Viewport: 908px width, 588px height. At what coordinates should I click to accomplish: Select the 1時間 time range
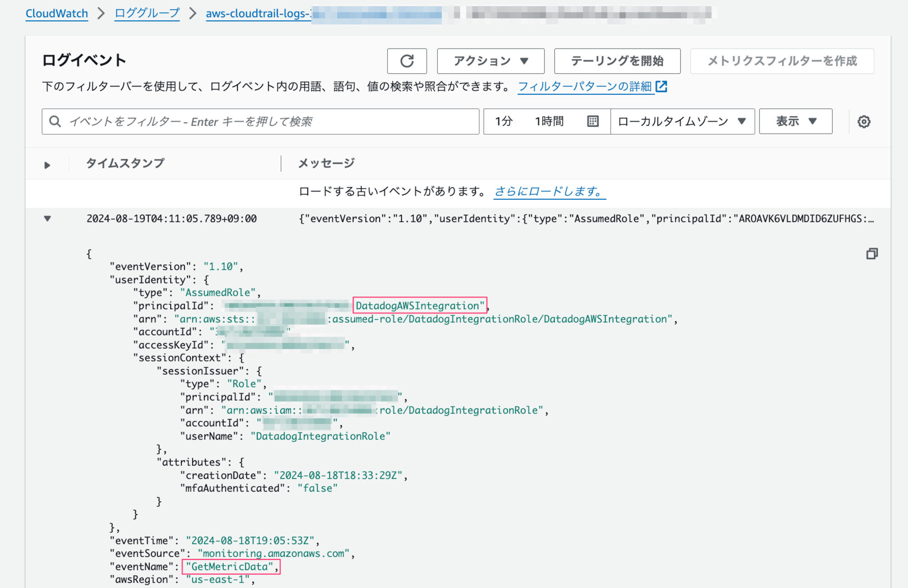pos(549,121)
